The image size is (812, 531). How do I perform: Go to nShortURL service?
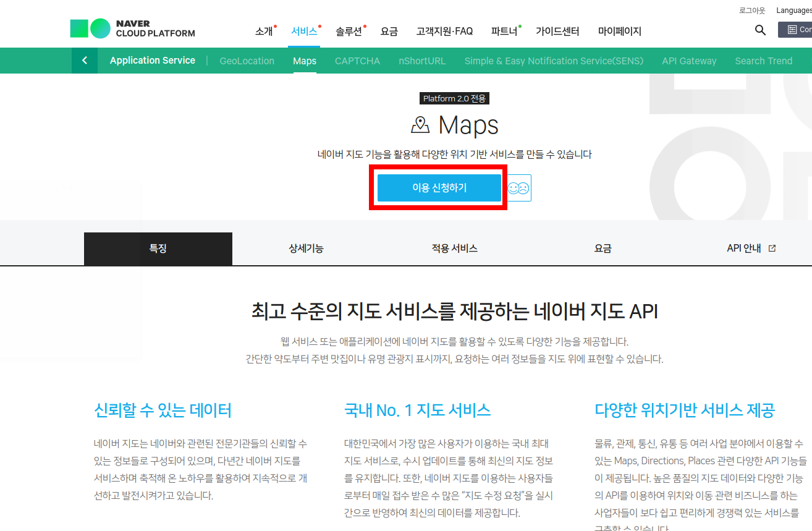click(422, 61)
